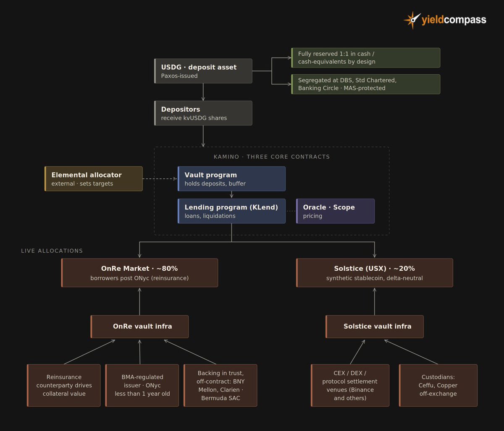The height and width of the screenshot is (431, 504).
Task: Click 'borrowers post ONyc (reinsurance)' text
Action: tap(139, 278)
